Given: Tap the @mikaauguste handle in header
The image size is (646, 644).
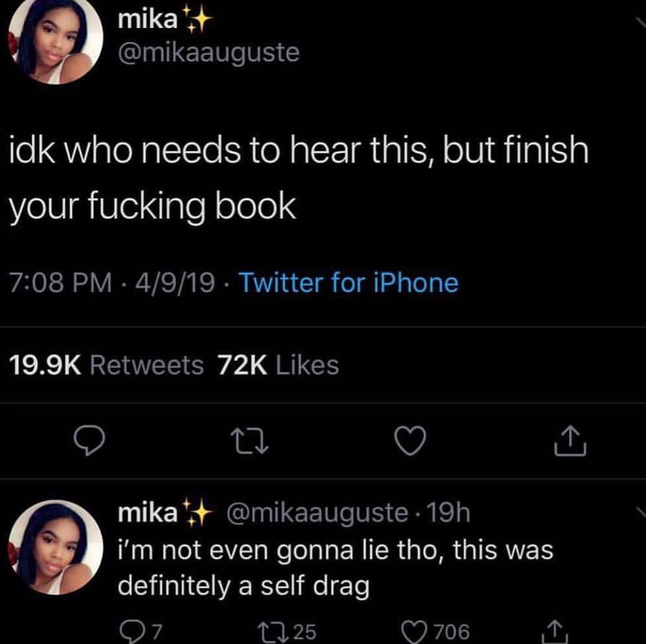Looking at the screenshot, I should [208, 53].
